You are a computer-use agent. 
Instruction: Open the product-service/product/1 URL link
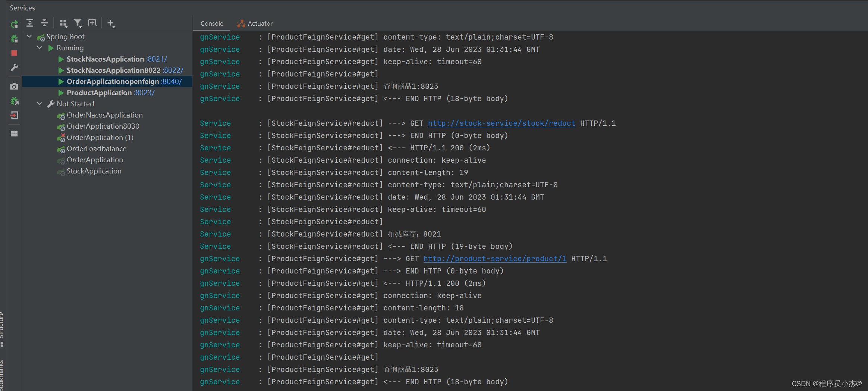point(495,259)
